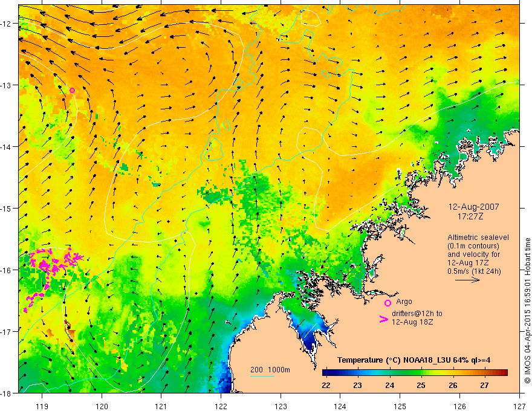Click the magenta drifter arrow legend symbol

[x=384, y=319]
